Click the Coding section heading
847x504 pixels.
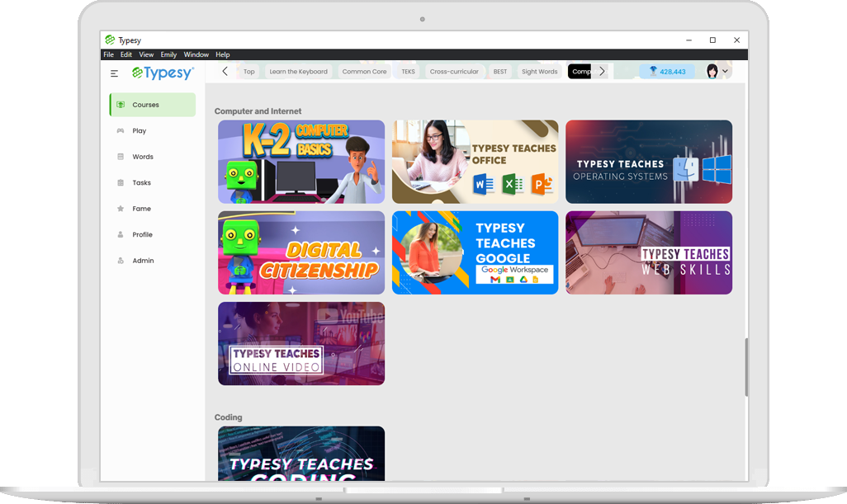228,417
